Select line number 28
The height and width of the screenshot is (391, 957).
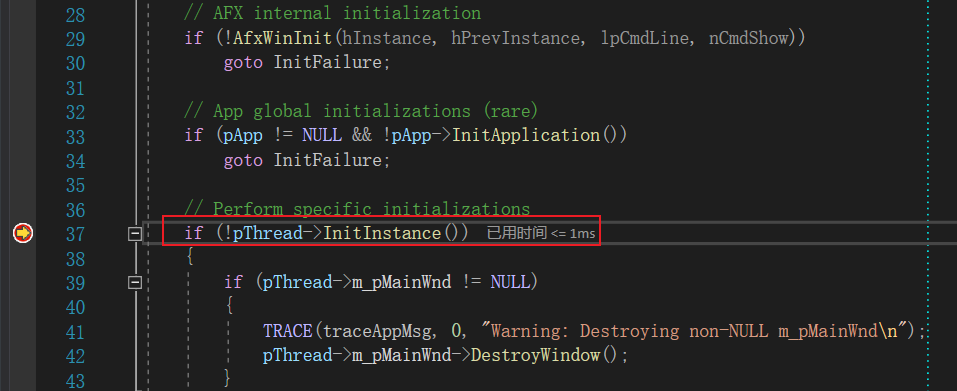75,14
